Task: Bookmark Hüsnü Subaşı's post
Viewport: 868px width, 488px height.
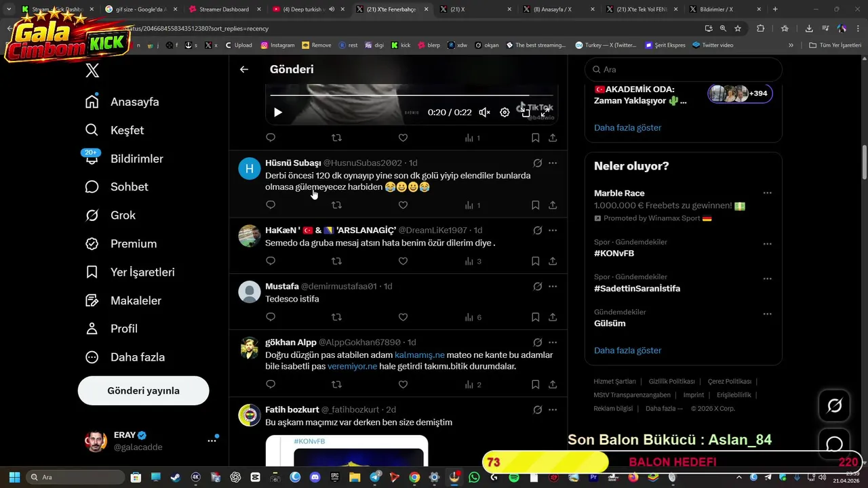Action: pos(535,205)
